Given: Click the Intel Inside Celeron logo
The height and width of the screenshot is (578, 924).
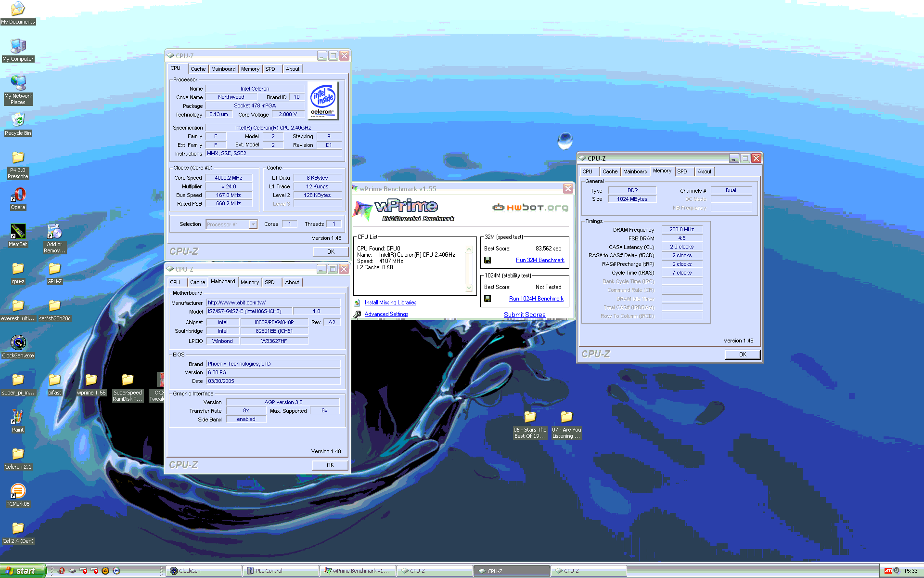Looking at the screenshot, I should (x=323, y=101).
